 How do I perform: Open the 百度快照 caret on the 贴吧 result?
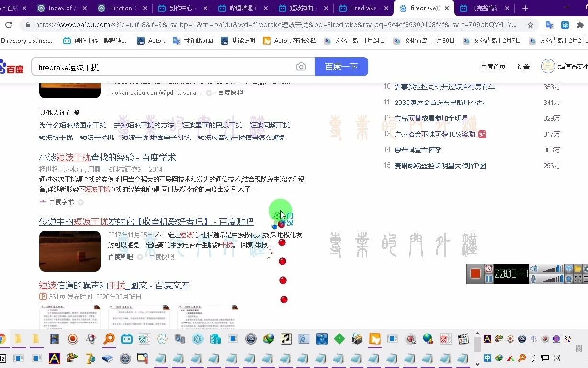pos(140,256)
